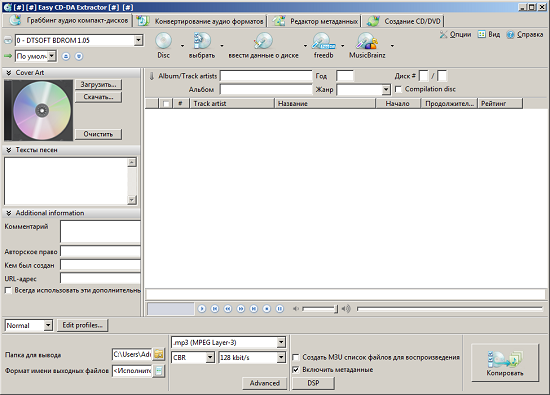Click the rewind playback button

[x=228, y=309]
